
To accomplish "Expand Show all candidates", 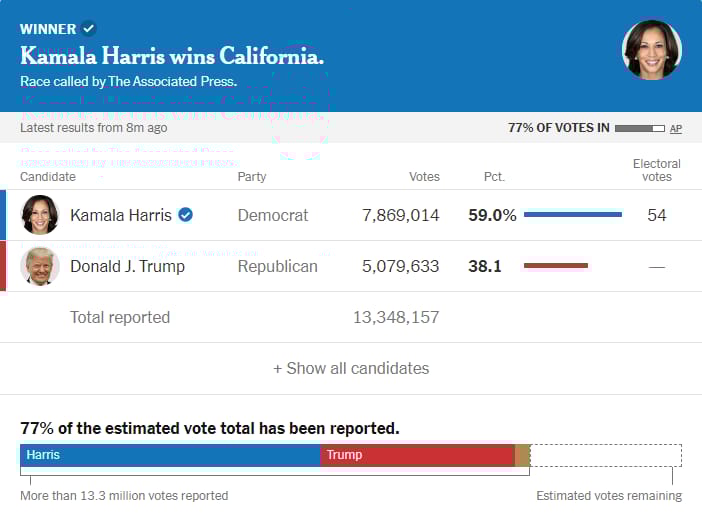I will pos(351,368).
